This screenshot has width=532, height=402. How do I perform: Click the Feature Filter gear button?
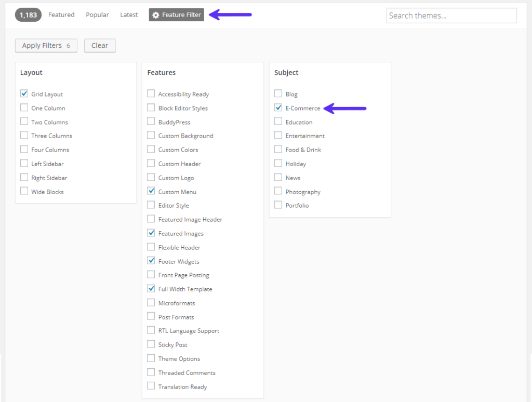tap(176, 15)
